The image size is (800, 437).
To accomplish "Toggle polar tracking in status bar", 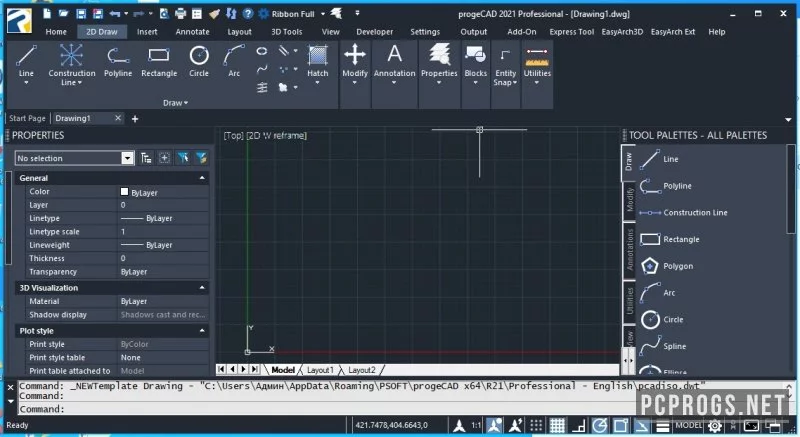I will [x=599, y=425].
